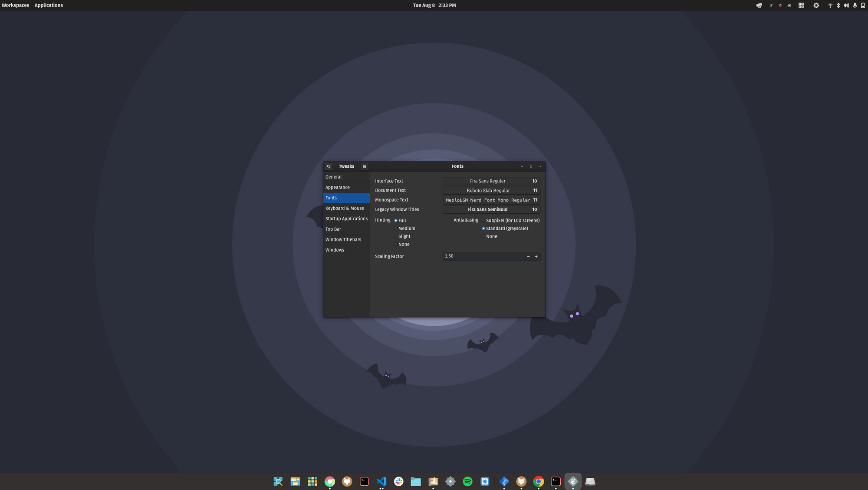Increase scaling factor with plus button
The width and height of the screenshot is (868, 490).
(536, 256)
